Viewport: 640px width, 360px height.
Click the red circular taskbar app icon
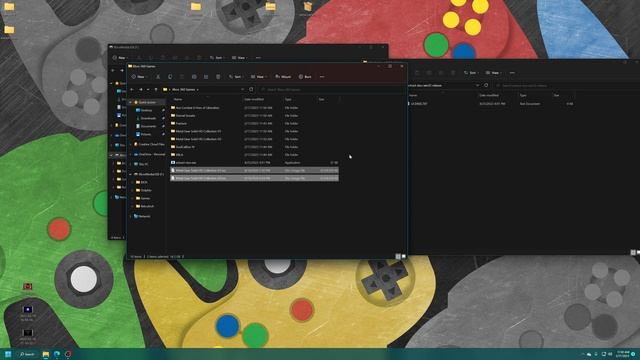click(68, 354)
